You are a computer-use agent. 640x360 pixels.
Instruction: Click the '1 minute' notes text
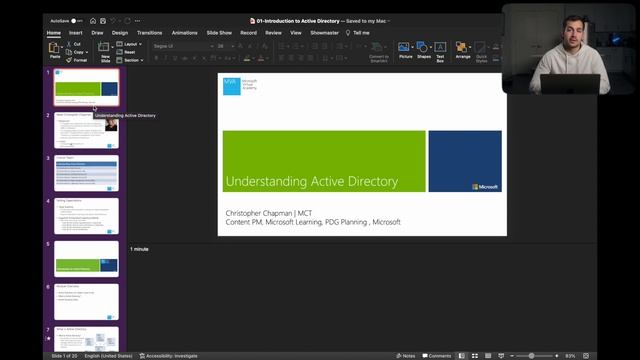coord(139,249)
